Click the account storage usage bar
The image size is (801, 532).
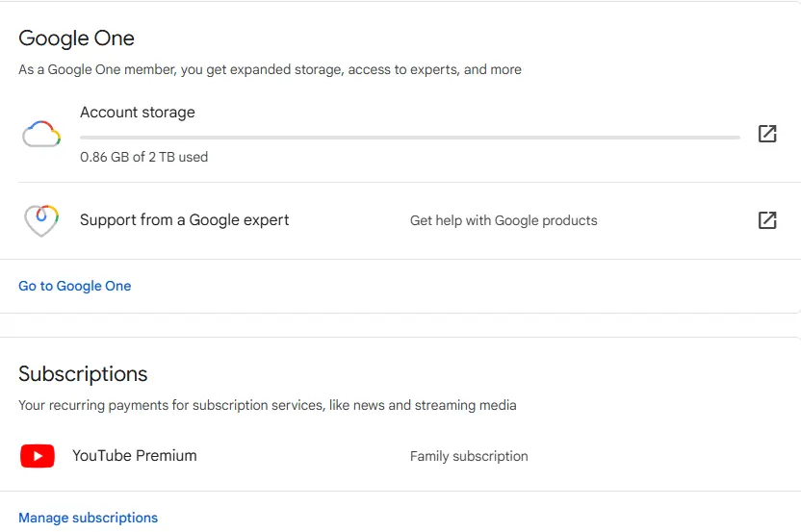pos(410,138)
